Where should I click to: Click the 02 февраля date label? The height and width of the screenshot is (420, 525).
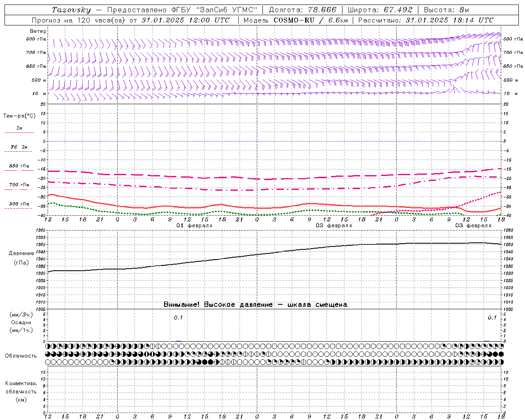334,226
